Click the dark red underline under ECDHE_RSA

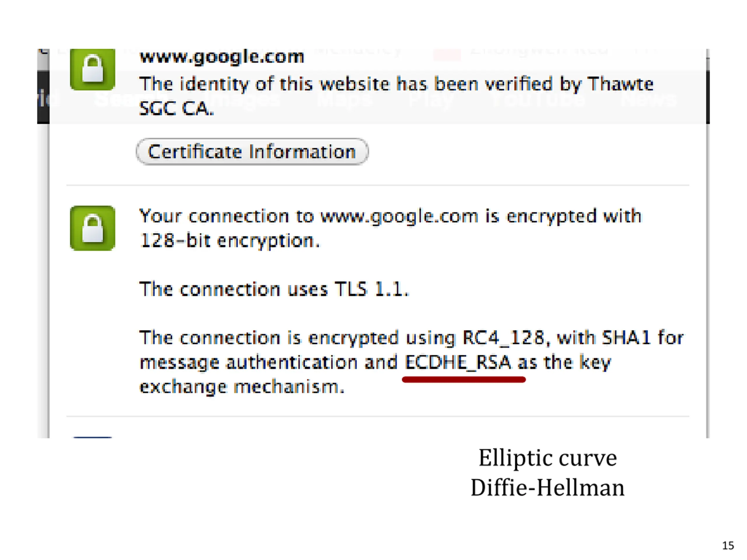pyautogui.click(x=464, y=380)
